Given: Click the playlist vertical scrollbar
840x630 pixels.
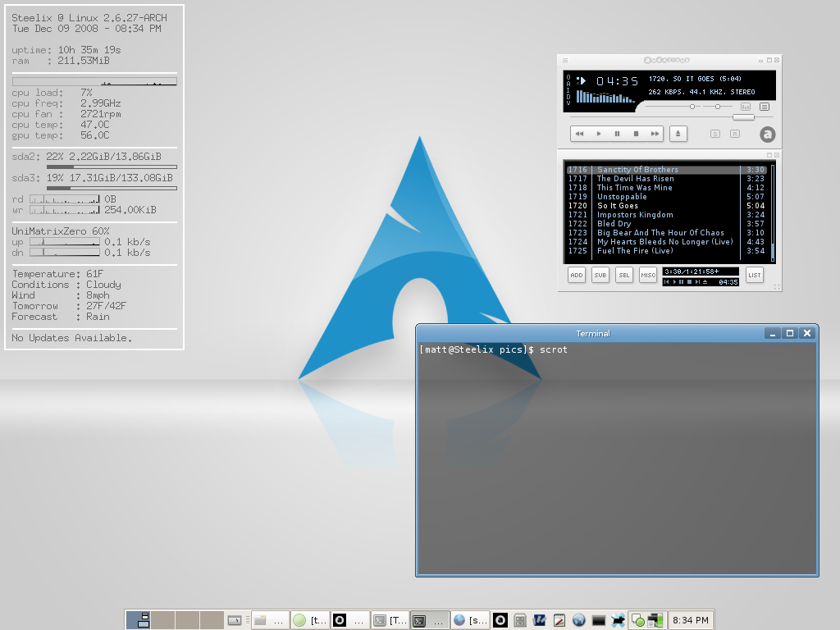Looking at the screenshot, I should click(x=773, y=212).
